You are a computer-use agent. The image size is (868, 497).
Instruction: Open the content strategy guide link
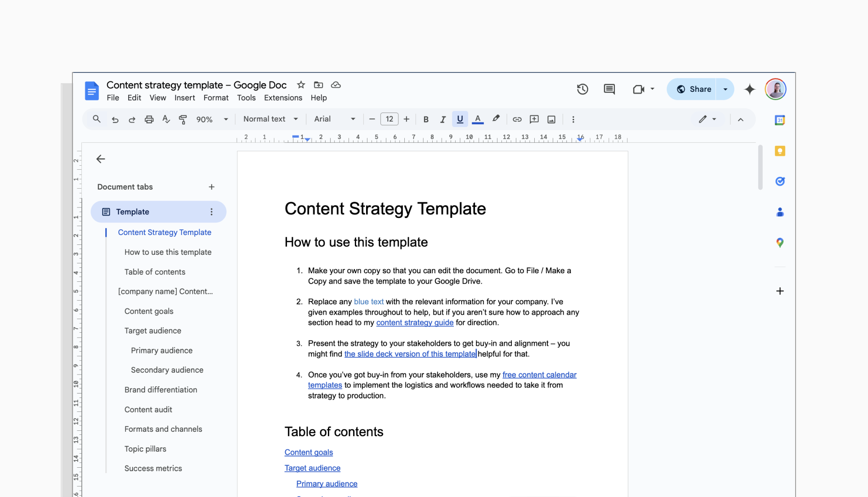tap(414, 322)
